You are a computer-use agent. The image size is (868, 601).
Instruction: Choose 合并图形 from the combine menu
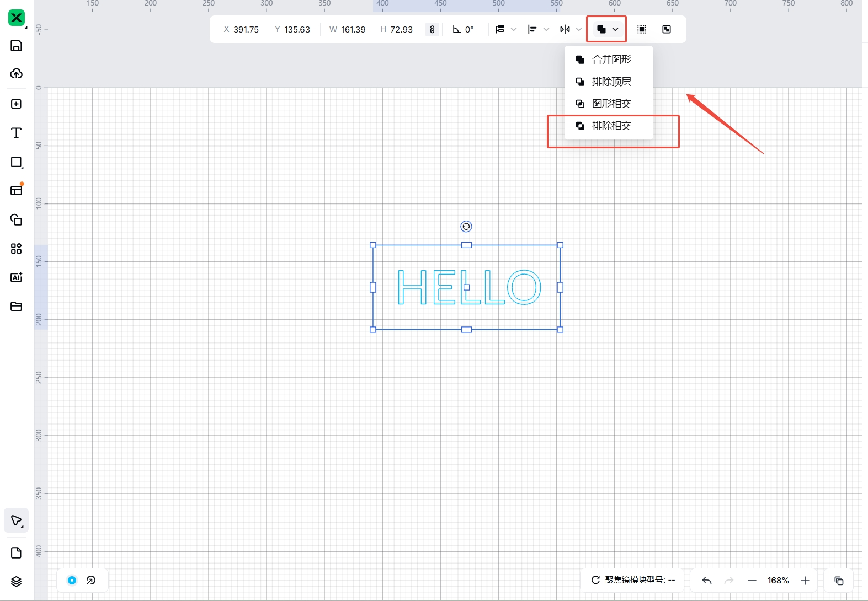point(611,60)
